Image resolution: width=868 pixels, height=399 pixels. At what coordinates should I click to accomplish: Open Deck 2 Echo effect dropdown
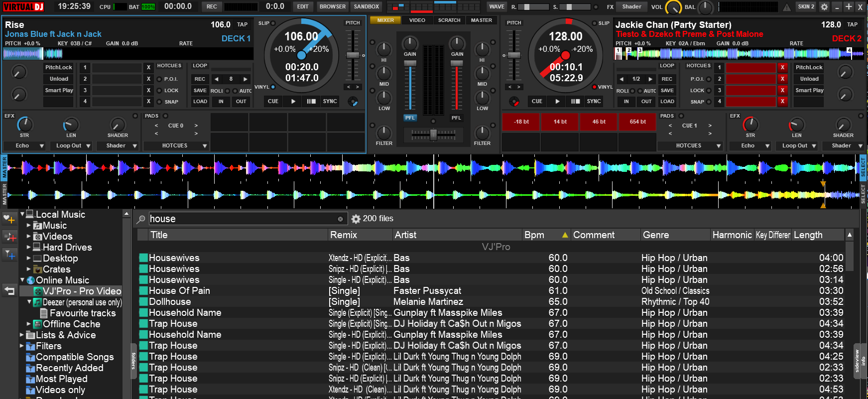pyautogui.click(x=749, y=146)
